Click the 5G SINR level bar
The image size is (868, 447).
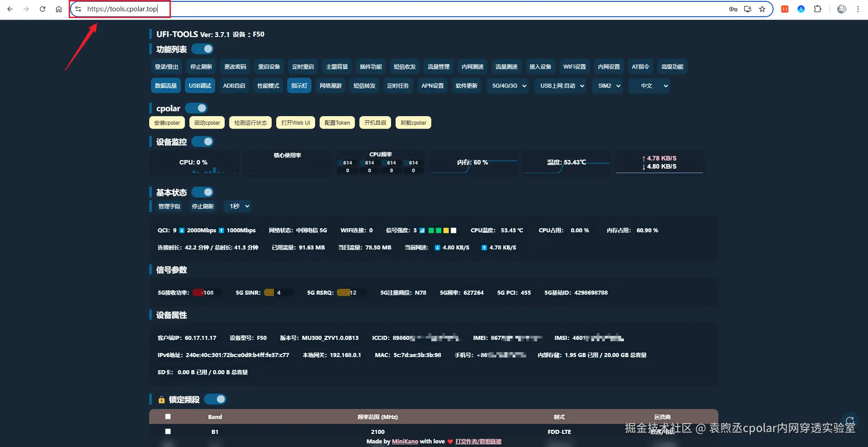click(x=278, y=293)
